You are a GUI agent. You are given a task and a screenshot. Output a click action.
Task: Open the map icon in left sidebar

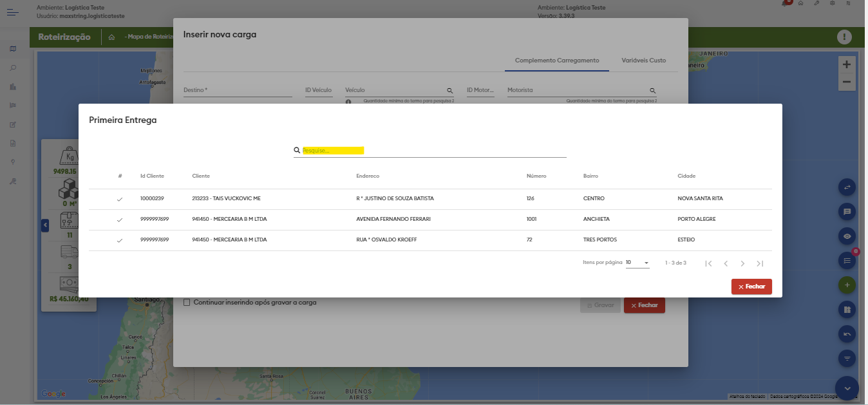pos(13,49)
